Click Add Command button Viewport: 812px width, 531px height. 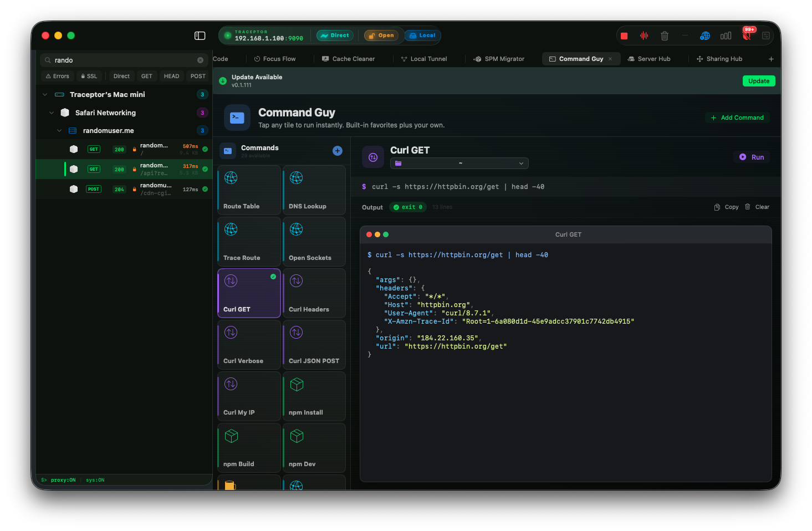tap(737, 118)
